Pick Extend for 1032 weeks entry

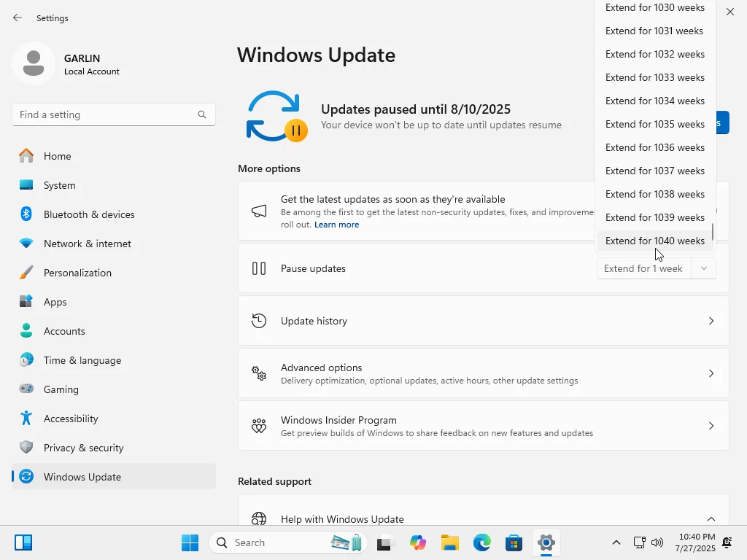(x=654, y=54)
